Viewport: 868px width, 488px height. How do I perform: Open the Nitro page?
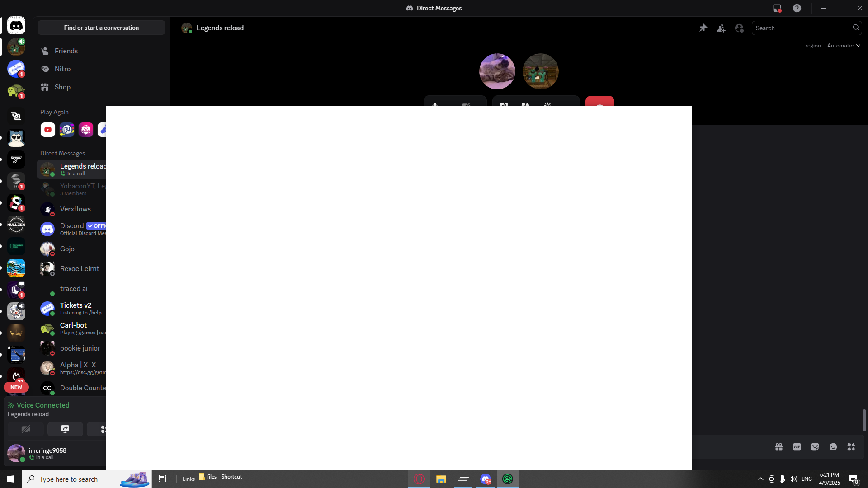pos(102,69)
